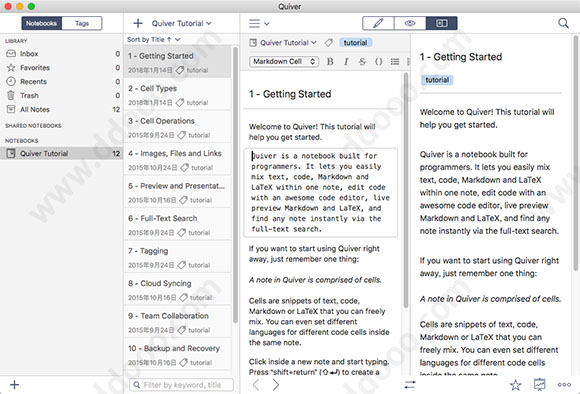Image resolution: width=580 pixels, height=394 pixels.
Task: Start presentation mode
Action: click(540, 385)
